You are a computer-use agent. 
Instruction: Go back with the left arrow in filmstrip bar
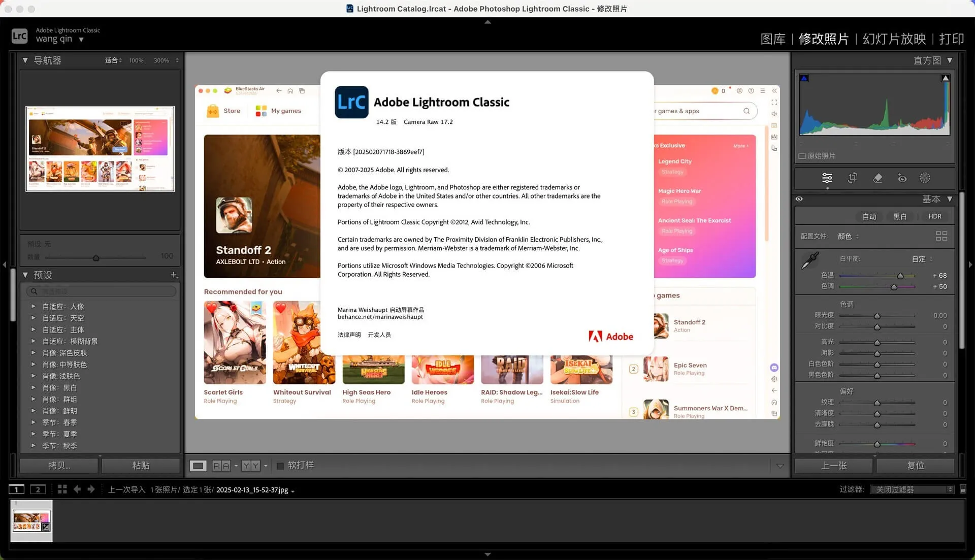click(x=77, y=489)
